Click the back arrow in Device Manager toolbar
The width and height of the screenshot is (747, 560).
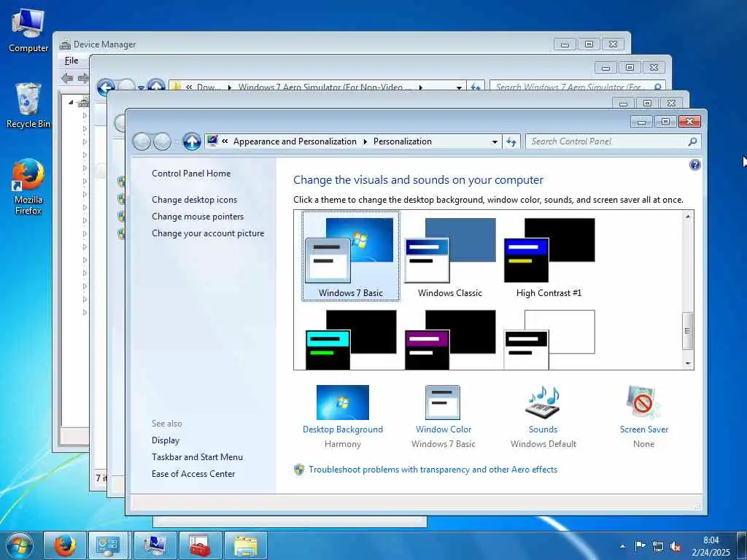click(67, 77)
